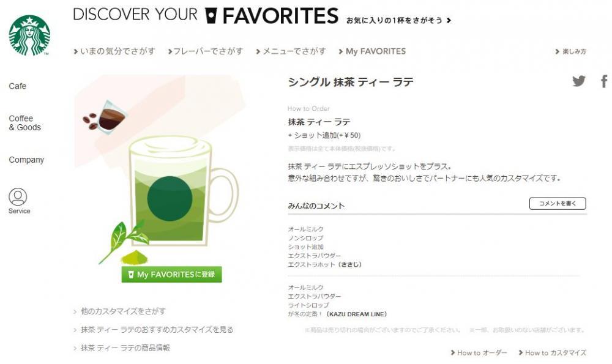Go to My FAVORITES in top navigation

[x=372, y=51]
